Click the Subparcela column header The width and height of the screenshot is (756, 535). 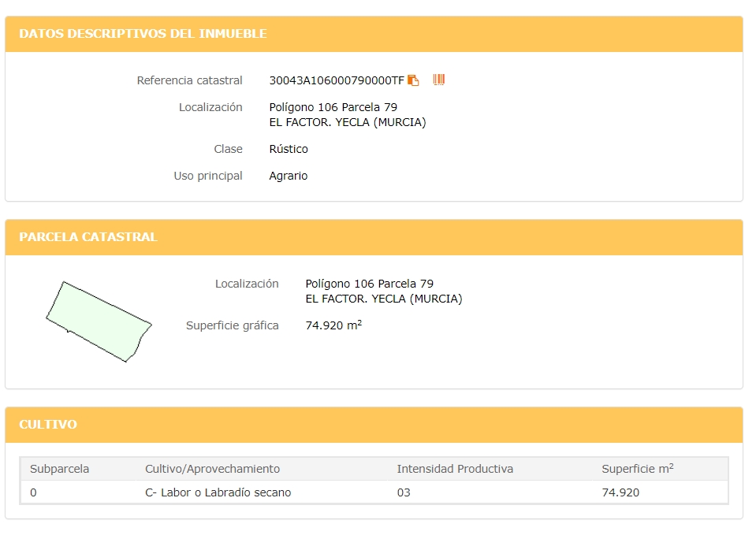[59, 469]
